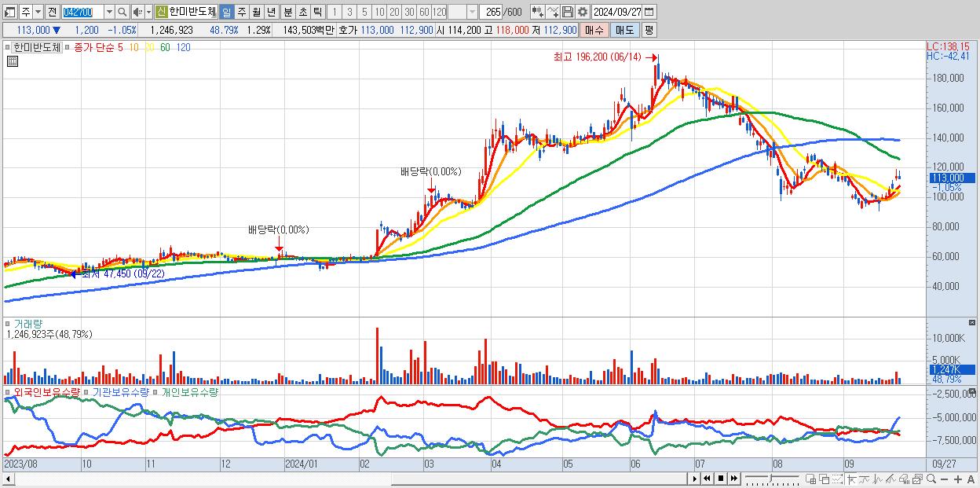Viewport: 980px width, 488px height.
Task: Click the green 신 badge icon
Action: 161,12
